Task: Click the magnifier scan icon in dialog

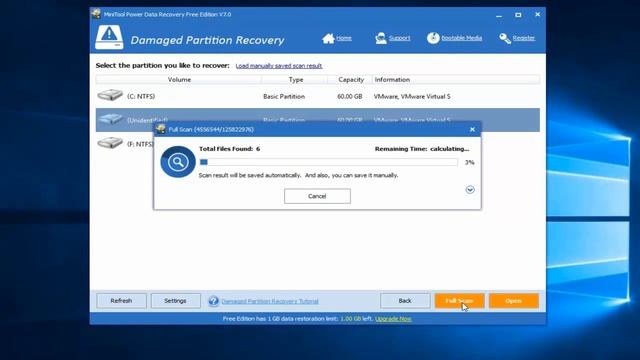Action: tap(178, 162)
